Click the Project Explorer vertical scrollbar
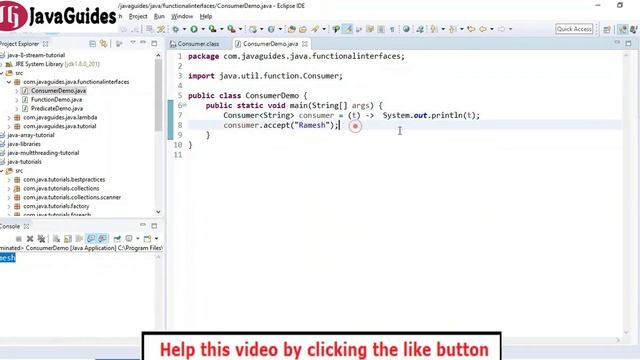The width and height of the screenshot is (640, 360). [158, 95]
